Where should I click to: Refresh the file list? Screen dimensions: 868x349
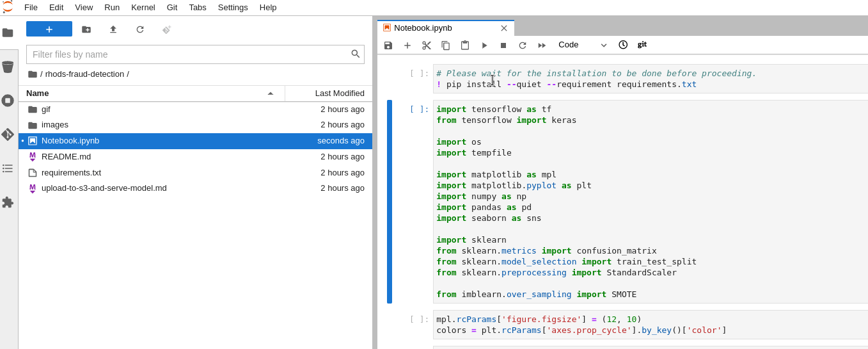(x=140, y=29)
